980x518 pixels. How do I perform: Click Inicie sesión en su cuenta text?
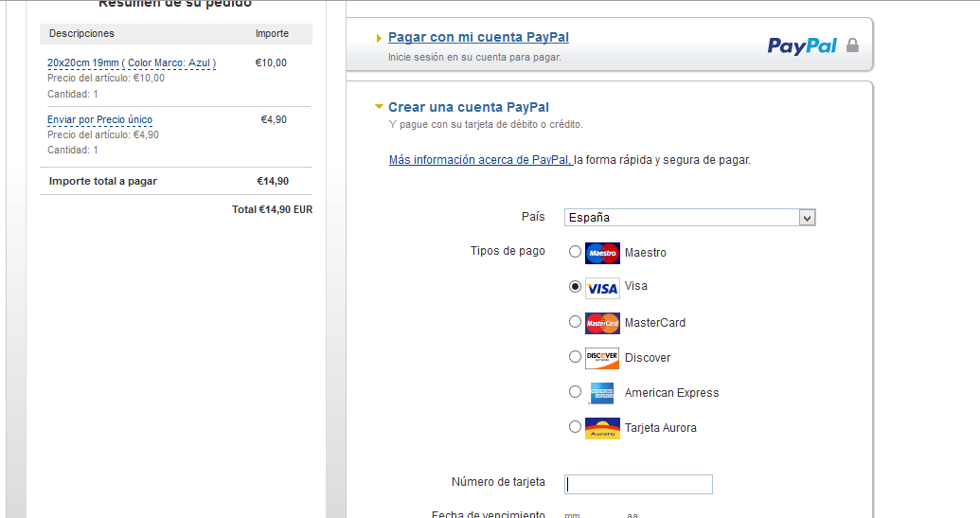pos(474,57)
